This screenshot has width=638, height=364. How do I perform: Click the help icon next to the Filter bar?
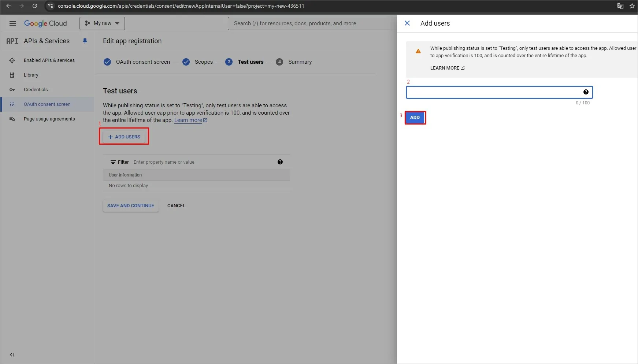280,162
